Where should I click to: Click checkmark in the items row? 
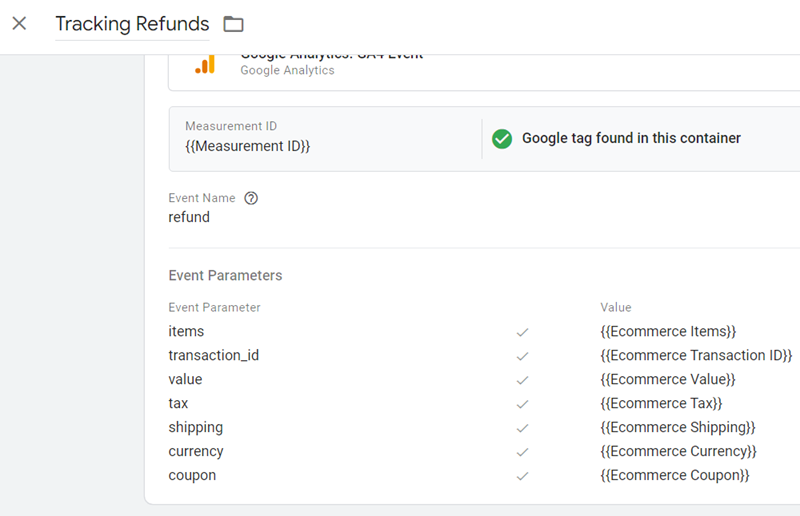[522, 332]
